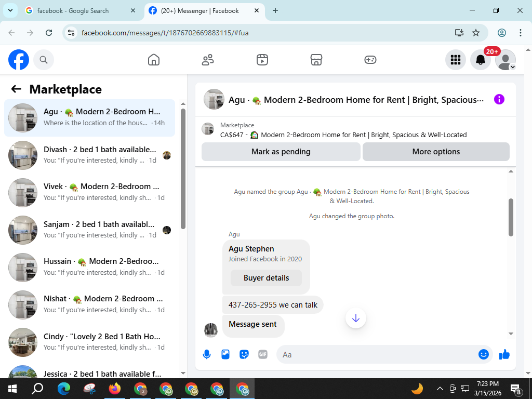Open the Jessica 2 bed 1 bath conversation
532x399 pixels.
click(x=89, y=371)
